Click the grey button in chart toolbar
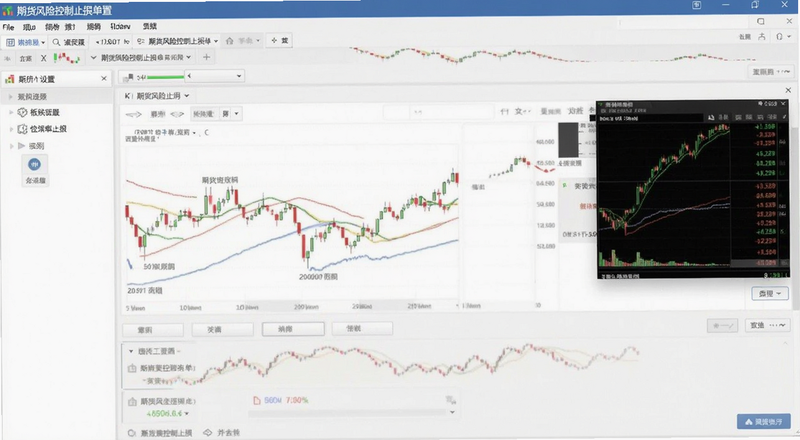This screenshot has height=440, width=800. tap(203, 114)
